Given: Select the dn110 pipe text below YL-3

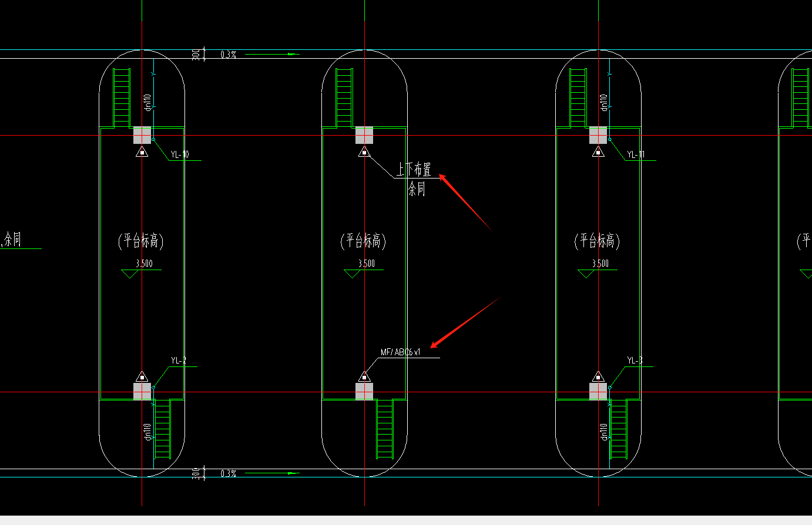Looking at the screenshot, I should pos(604,432).
